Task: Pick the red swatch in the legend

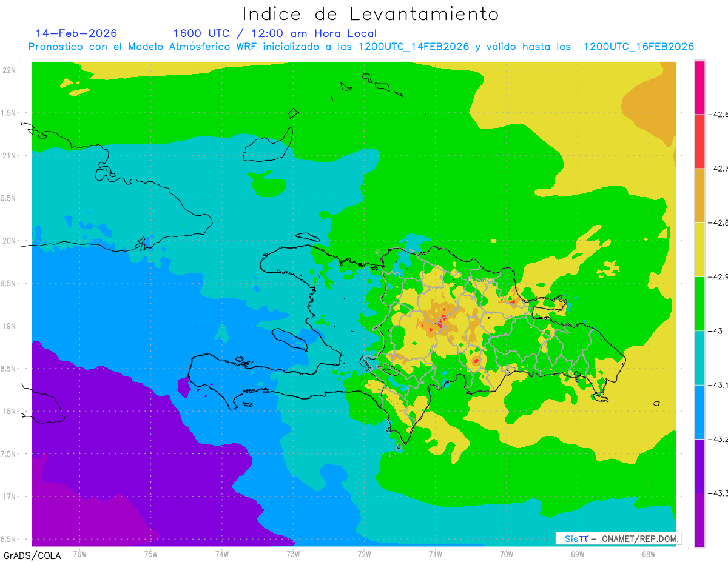Action: [x=699, y=141]
